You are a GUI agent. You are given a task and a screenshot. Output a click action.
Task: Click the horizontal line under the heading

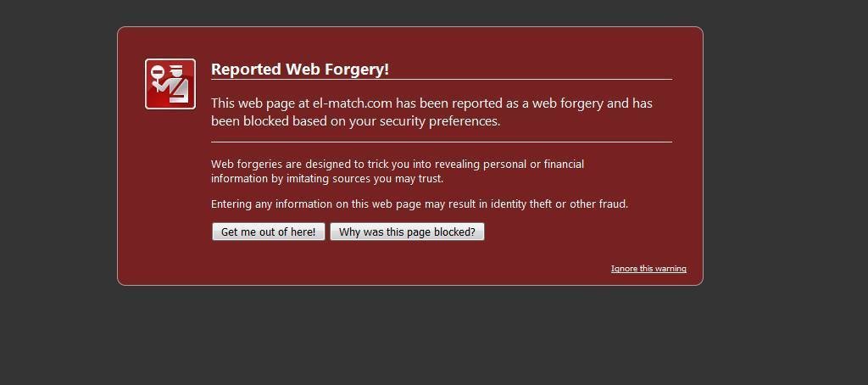point(441,80)
